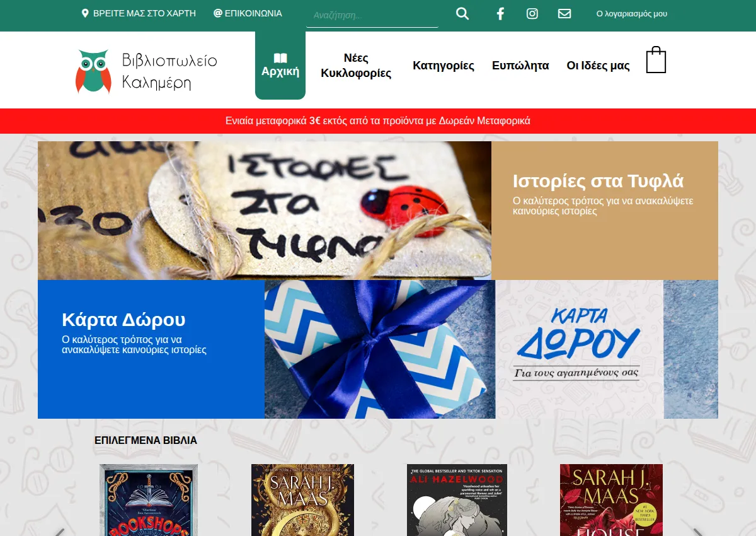Click the 'Κάρτα Δώρου' heading
The image size is (756, 536).
point(123,320)
